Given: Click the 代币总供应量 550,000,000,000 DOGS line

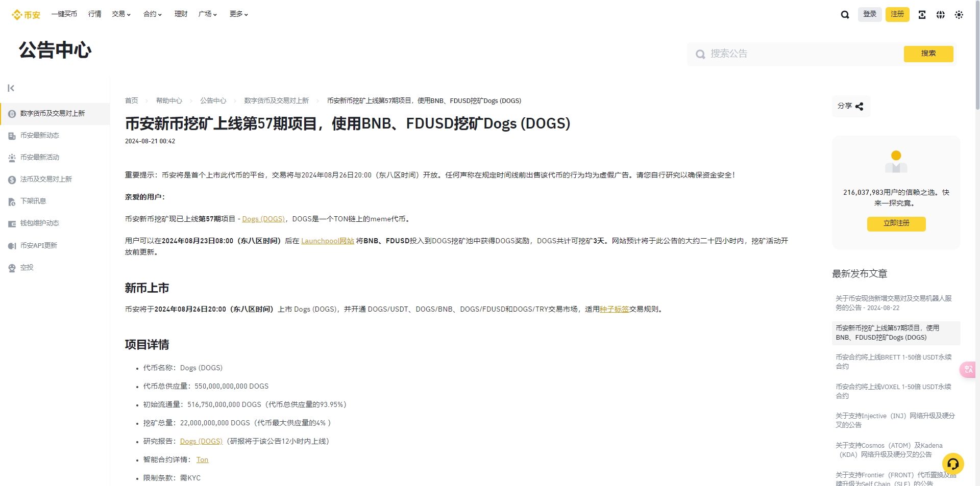Looking at the screenshot, I should (x=206, y=387).
